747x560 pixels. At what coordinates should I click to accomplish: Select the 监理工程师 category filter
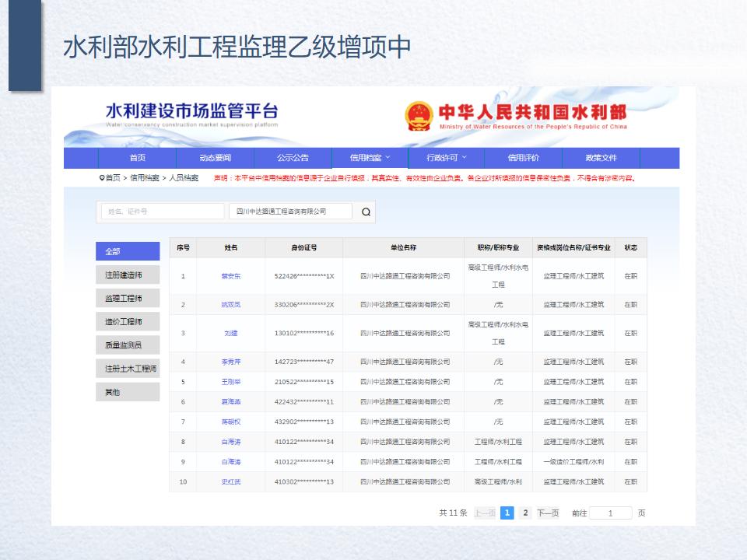click(128, 298)
